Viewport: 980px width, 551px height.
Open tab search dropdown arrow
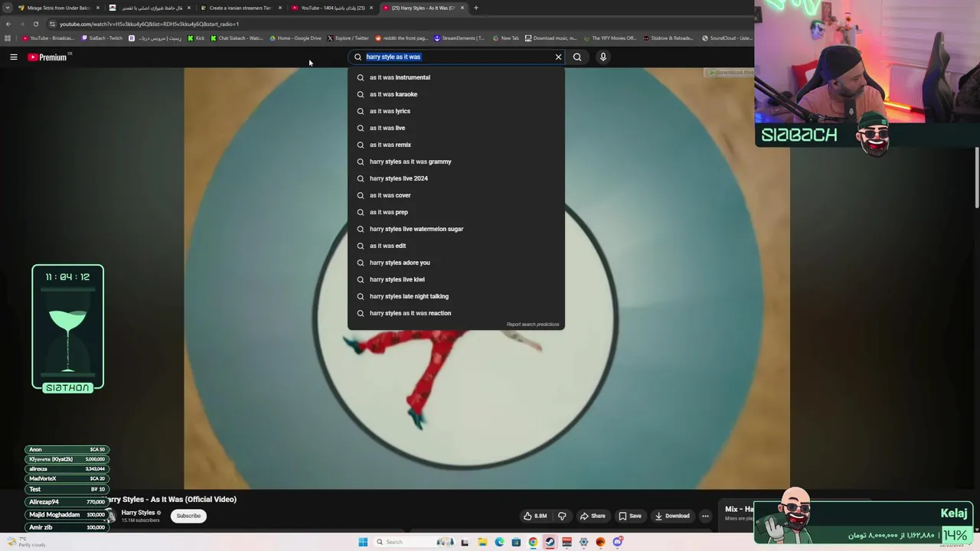pos(8,8)
